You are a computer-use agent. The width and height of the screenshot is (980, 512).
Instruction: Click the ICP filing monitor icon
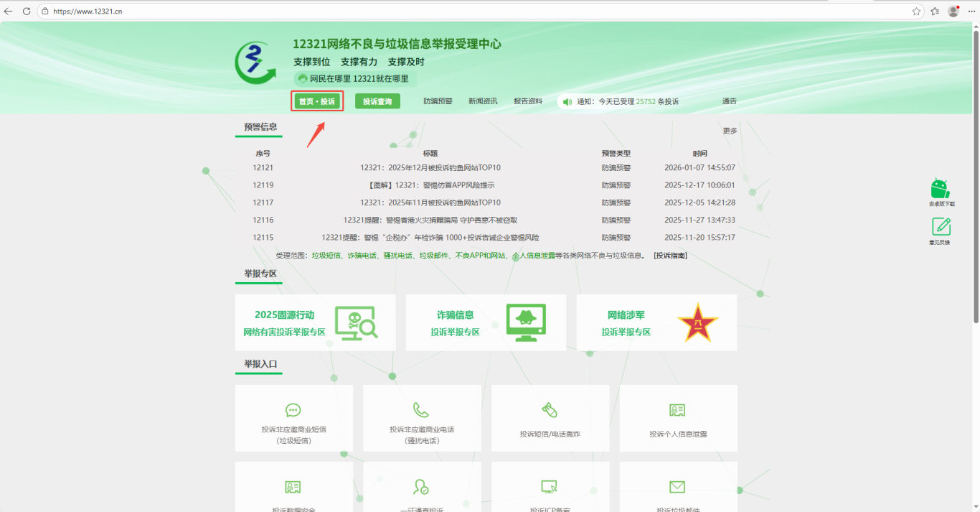pos(550,488)
